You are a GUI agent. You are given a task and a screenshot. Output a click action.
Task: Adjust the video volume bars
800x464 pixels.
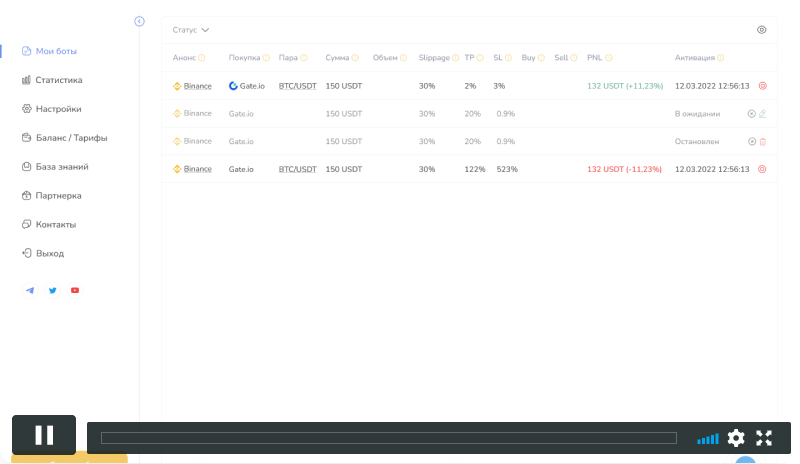tap(707, 439)
